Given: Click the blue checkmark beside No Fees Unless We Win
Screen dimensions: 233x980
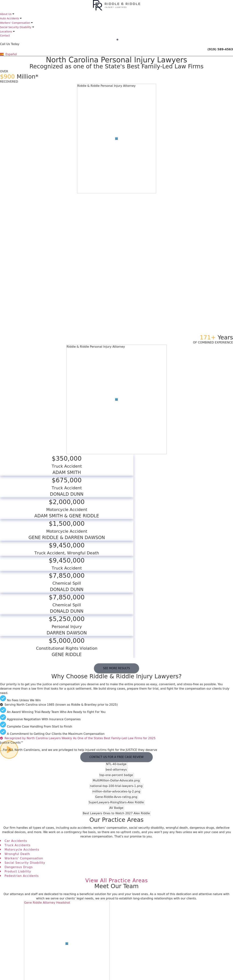Looking at the screenshot, I should click(3, 699).
